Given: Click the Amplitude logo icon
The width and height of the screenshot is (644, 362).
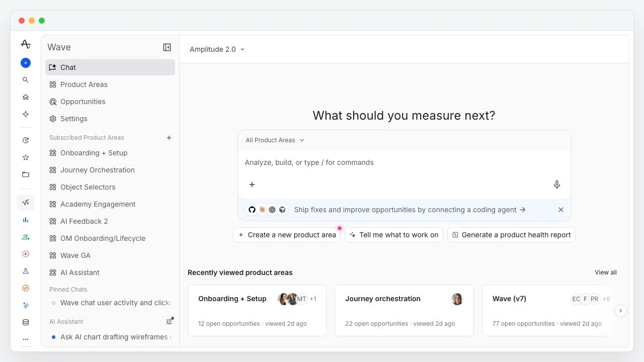Looking at the screenshot, I should coord(26,44).
